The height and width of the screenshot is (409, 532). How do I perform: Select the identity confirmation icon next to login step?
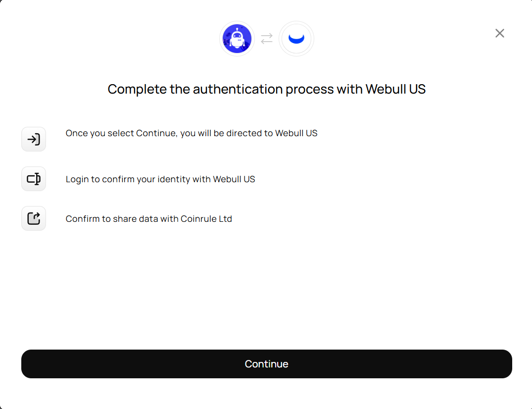point(33,179)
